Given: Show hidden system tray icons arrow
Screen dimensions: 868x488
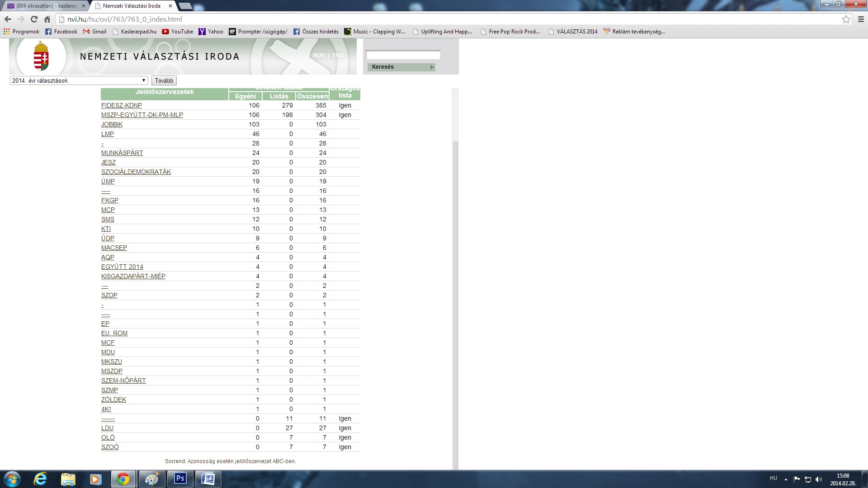Looking at the screenshot, I should pyautogui.click(x=786, y=479).
